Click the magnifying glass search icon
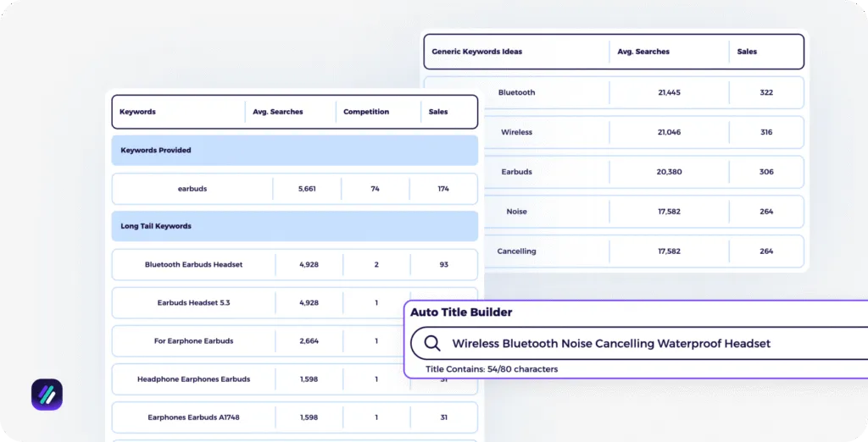 [432, 343]
